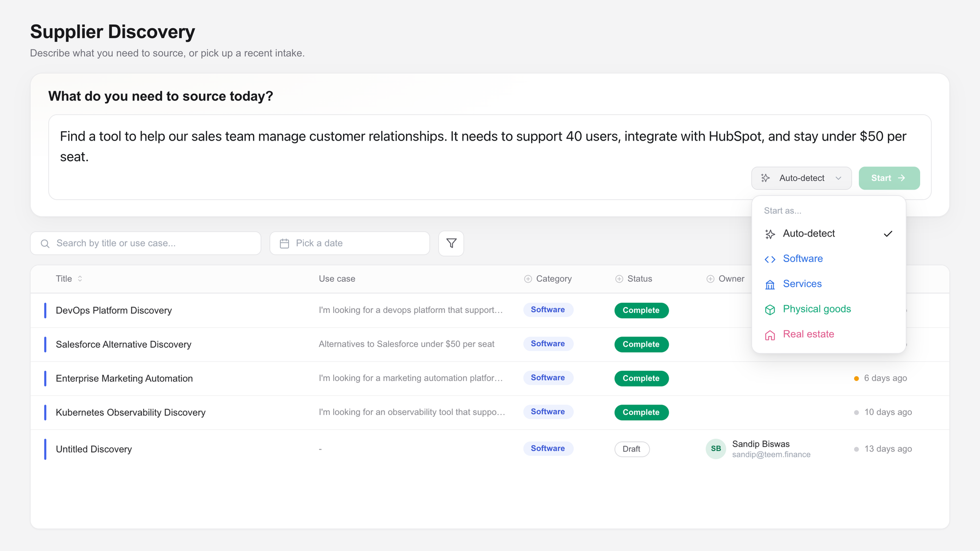Click the plus-circle icon beside Owner header
Viewport: 980px width, 551px height.
point(710,279)
